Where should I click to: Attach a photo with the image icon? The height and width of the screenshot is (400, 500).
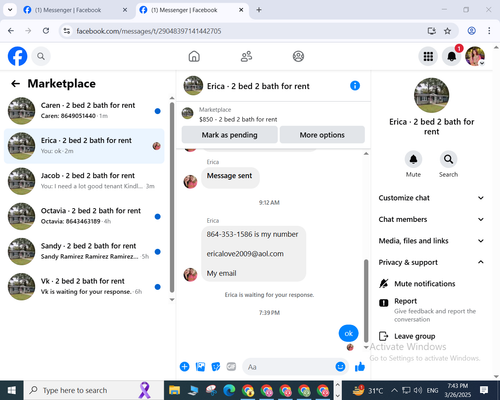[200, 367]
